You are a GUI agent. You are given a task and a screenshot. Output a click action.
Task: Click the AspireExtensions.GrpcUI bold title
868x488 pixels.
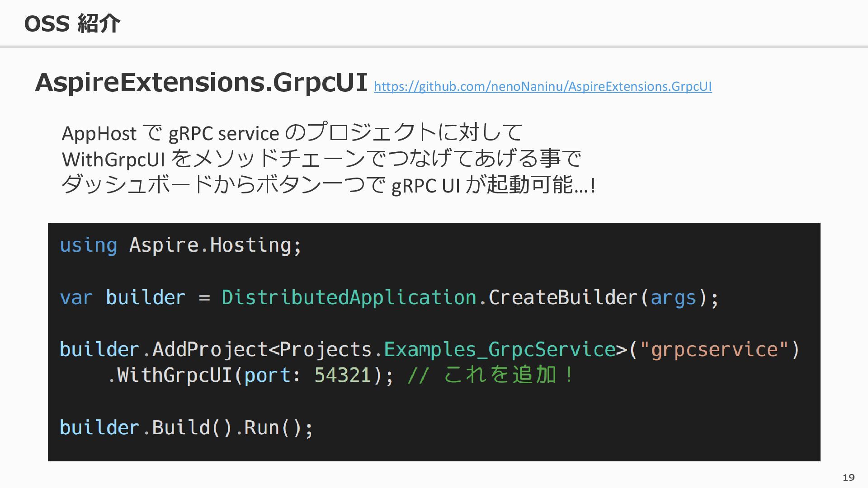[201, 83]
